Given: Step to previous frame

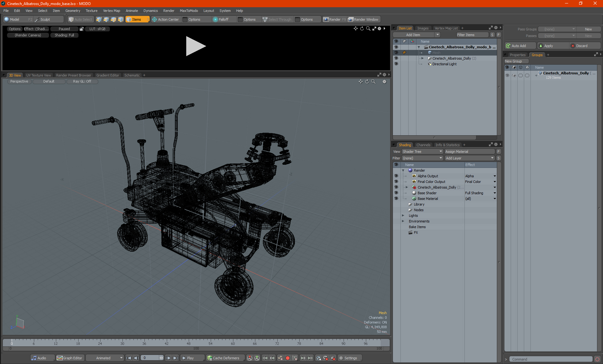Looking at the screenshot, I should [x=136, y=358].
